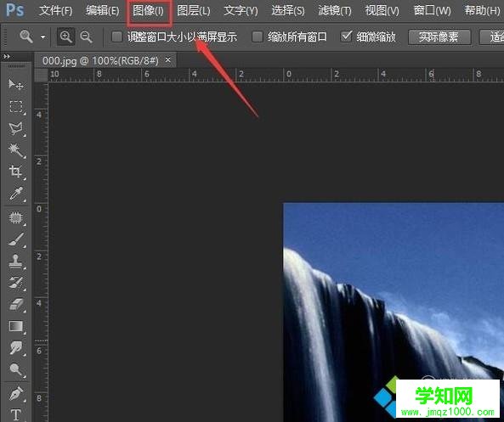
Task: Select the Dodge tool
Action: 16,370
